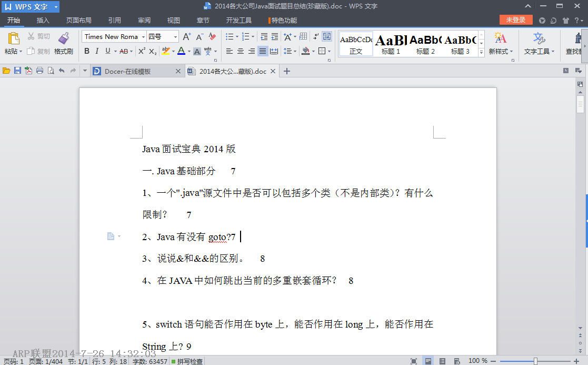Click the vertical scrollbar thumb

pyautogui.click(x=581, y=104)
